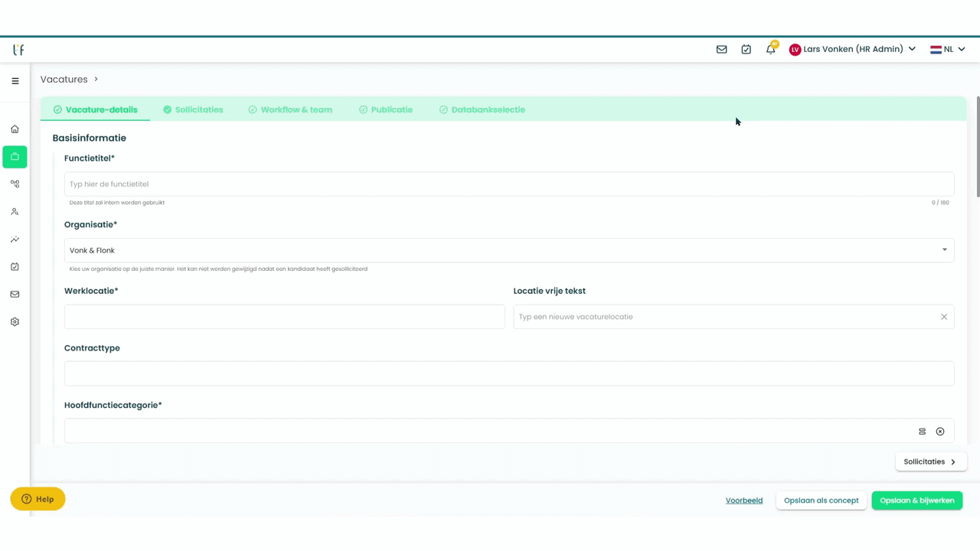Switch to the Databankselectie tab

point(482,109)
